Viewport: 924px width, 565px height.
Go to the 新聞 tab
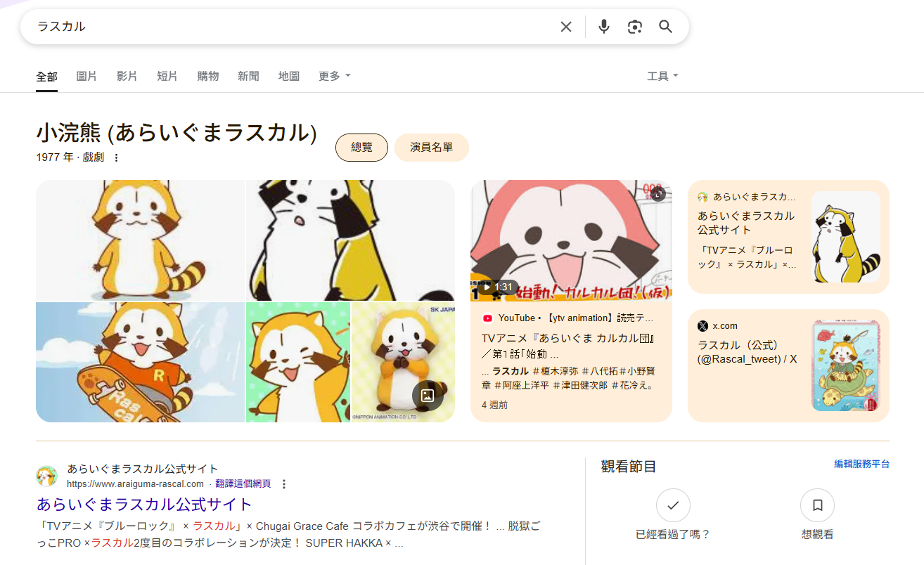pyautogui.click(x=248, y=76)
